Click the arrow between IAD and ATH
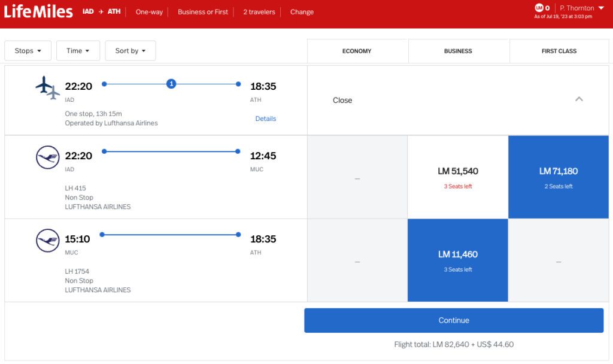Viewport: 613px width, 364px height. pyautogui.click(x=102, y=11)
